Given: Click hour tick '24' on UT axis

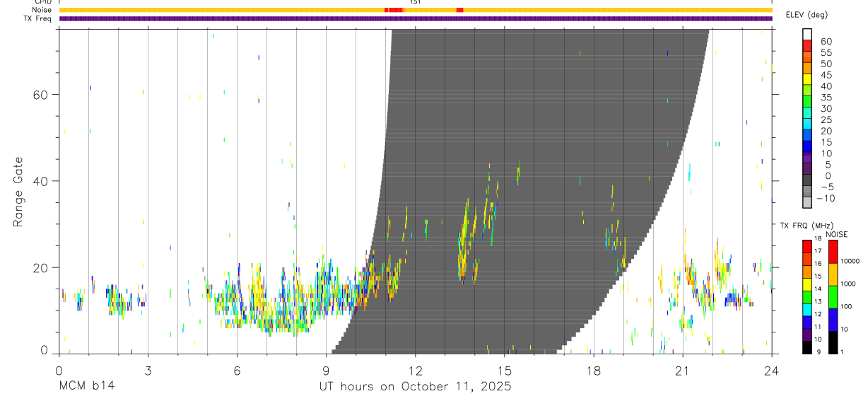Looking at the screenshot, I should click(x=772, y=370).
